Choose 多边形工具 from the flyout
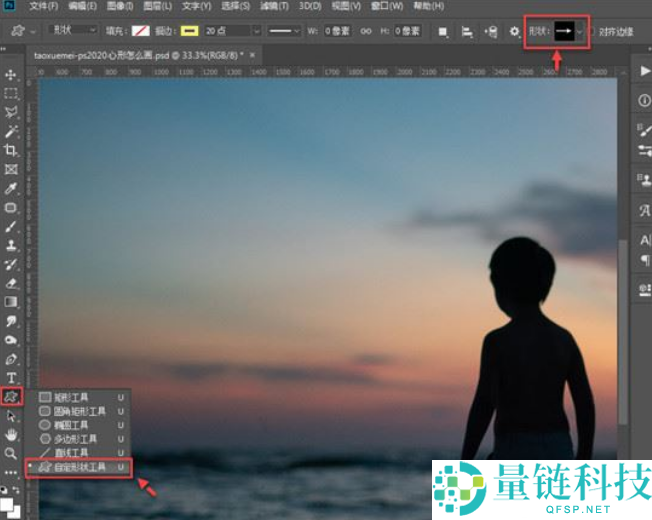Viewport: 652px width, 520px height. (78, 439)
